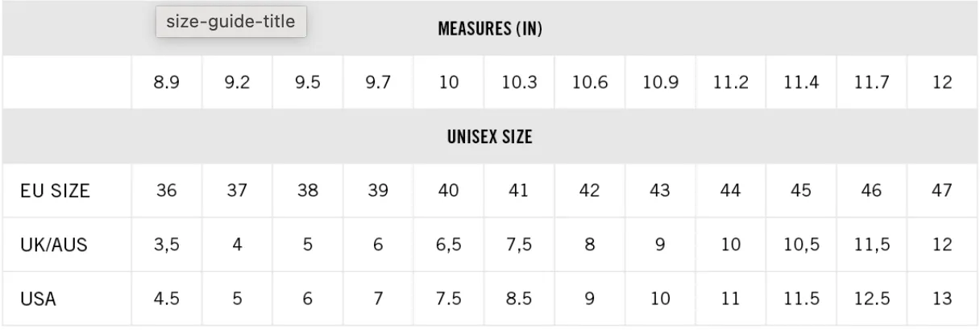Select the EU SIZE row label
Viewport: 980px width, 330px height.
(x=55, y=191)
